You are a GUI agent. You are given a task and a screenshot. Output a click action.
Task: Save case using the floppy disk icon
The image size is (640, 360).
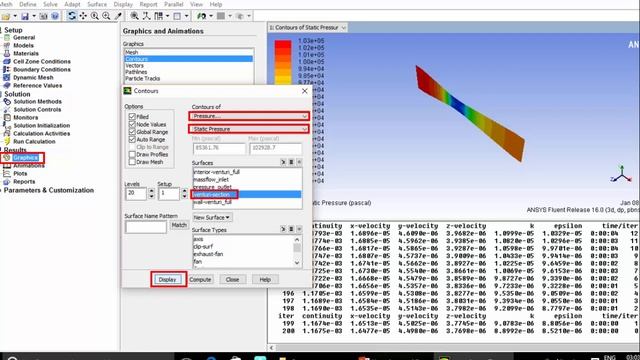tap(25, 16)
